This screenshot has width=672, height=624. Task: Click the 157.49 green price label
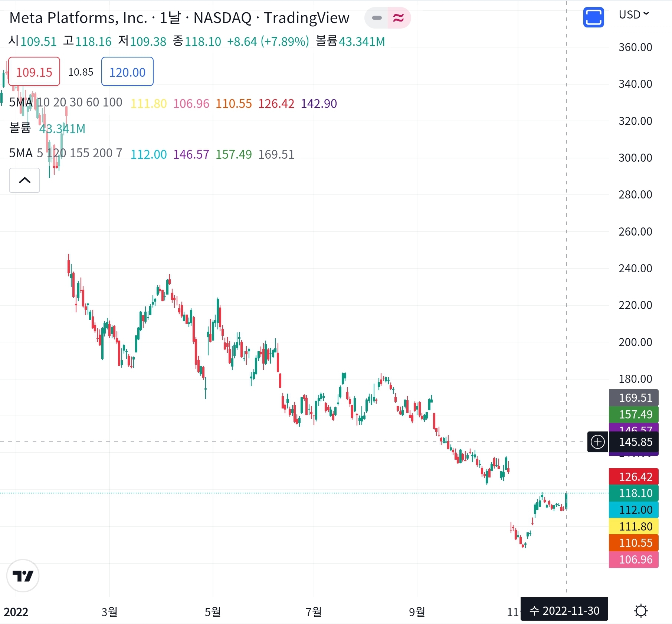634,414
